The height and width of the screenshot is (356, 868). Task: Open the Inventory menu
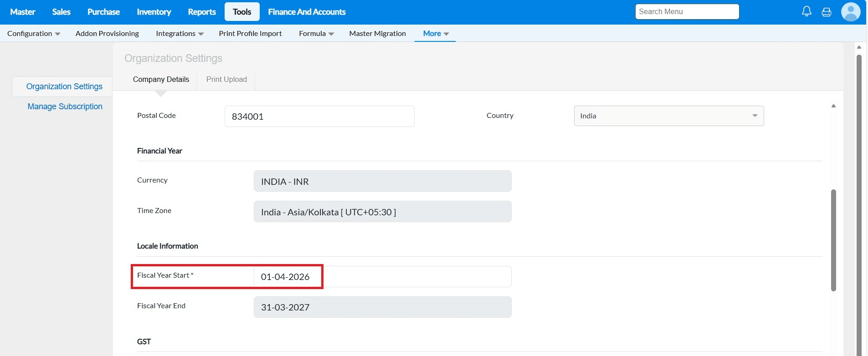(x=154, y=12)
